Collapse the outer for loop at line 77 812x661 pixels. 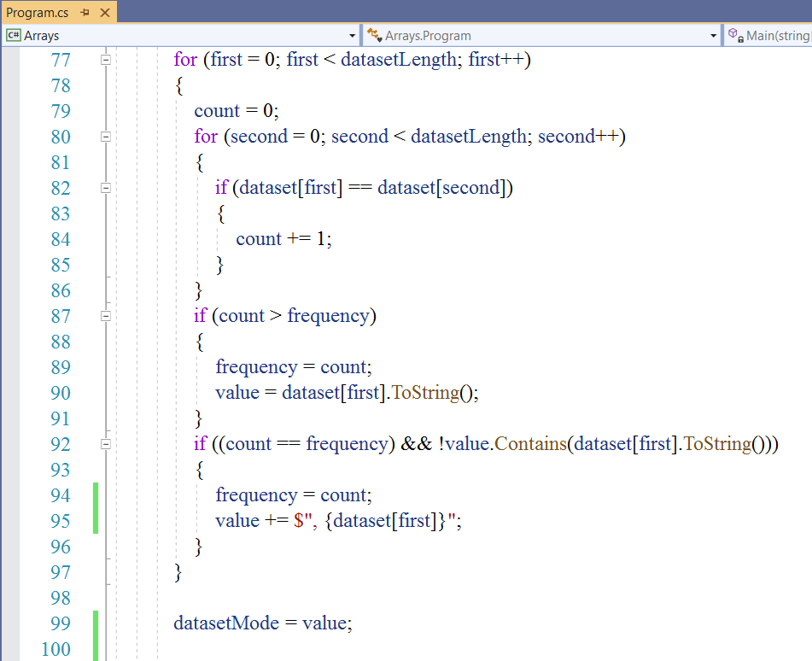[106, 60]
